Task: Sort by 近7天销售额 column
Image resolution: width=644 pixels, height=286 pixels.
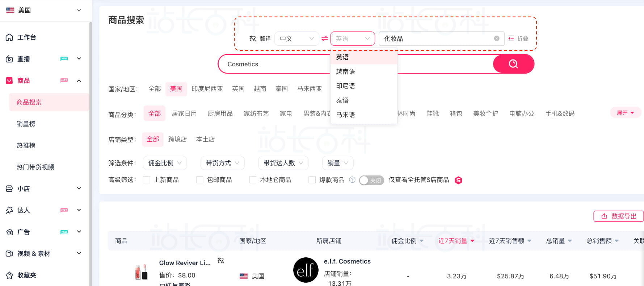Action: pyautogui.click(x=510, y=241)
